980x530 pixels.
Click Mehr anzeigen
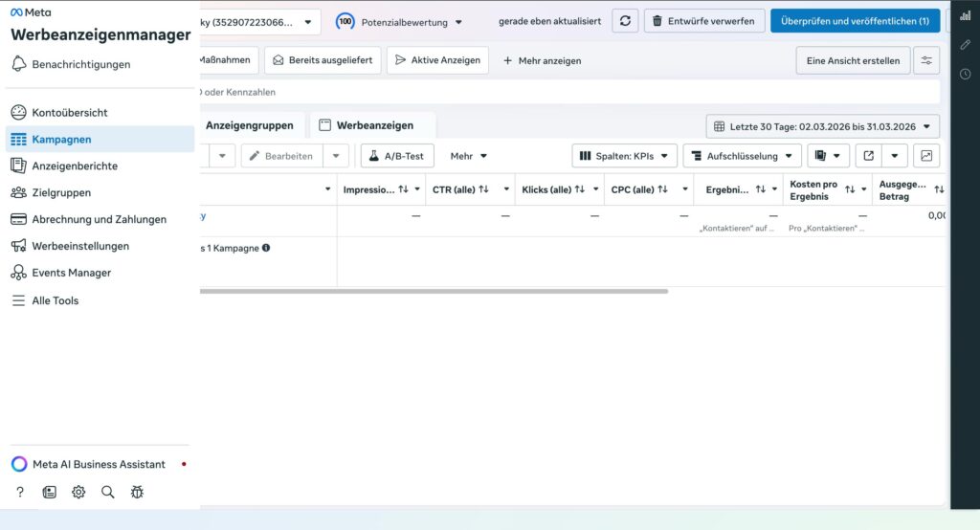point(543,60)
